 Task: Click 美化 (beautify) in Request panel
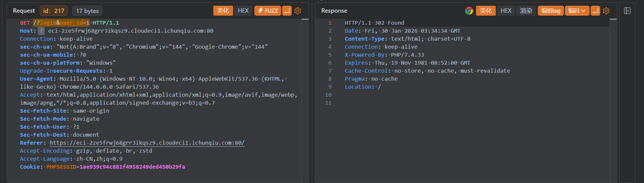tap(223, 11)
